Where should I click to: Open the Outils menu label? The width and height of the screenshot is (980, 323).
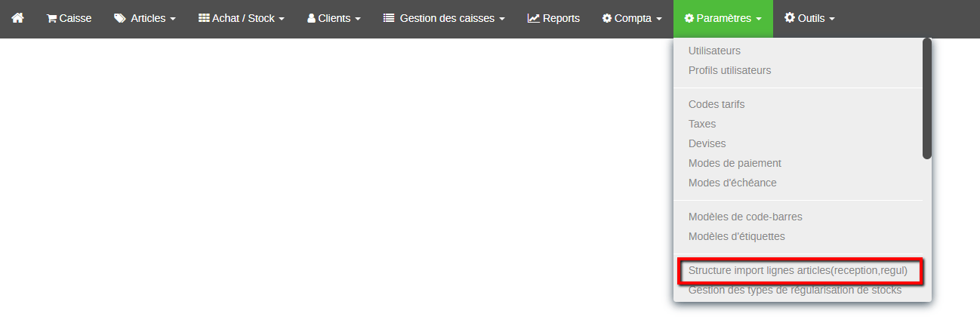pyautogui.click(x=812, y=18)
